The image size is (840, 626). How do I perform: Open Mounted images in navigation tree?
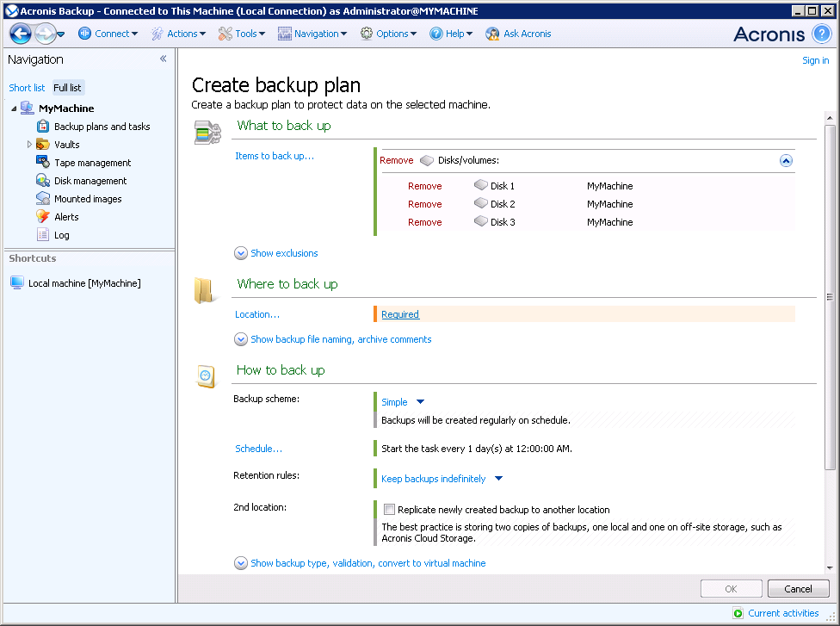click(88, 199)
